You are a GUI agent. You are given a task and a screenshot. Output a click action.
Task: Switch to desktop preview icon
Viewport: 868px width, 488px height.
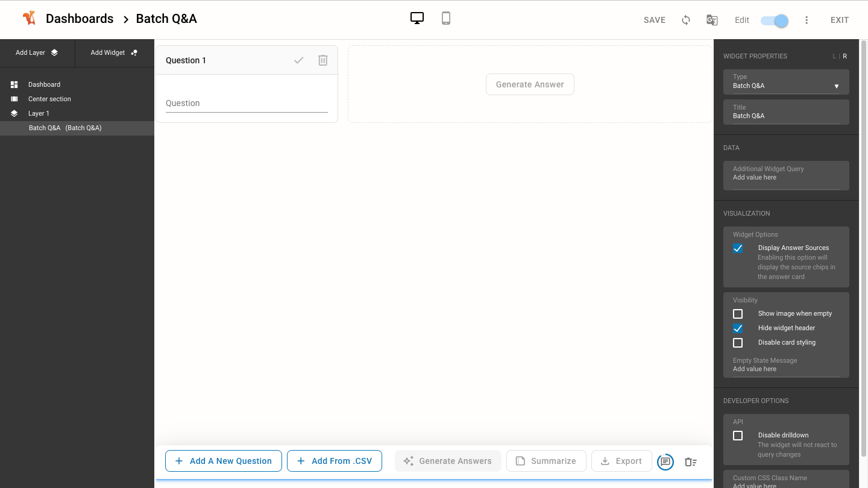(417, 18)
